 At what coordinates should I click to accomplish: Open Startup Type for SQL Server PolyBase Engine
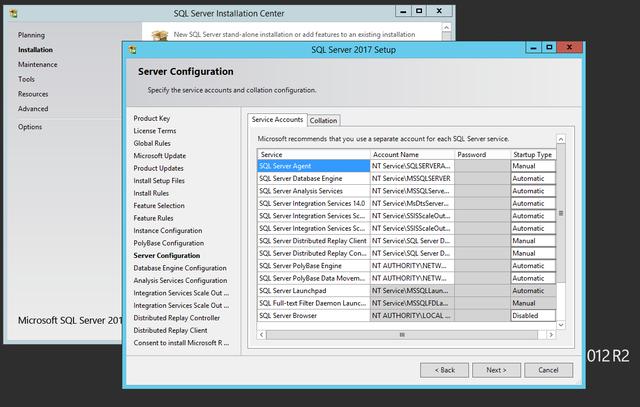(x=533, y=266)
